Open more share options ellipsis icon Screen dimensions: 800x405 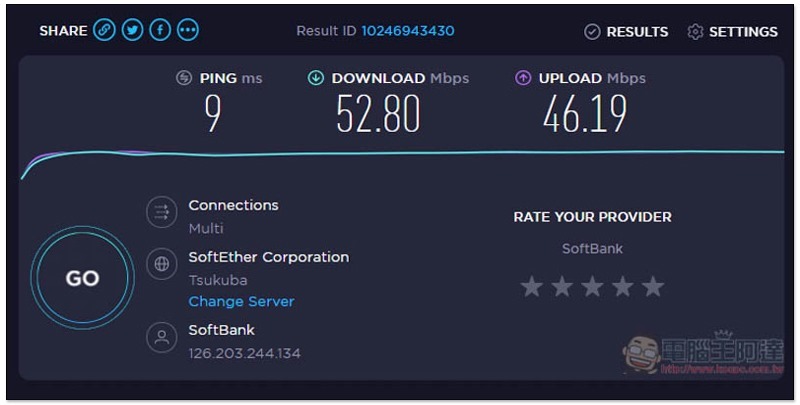point(188,31)
